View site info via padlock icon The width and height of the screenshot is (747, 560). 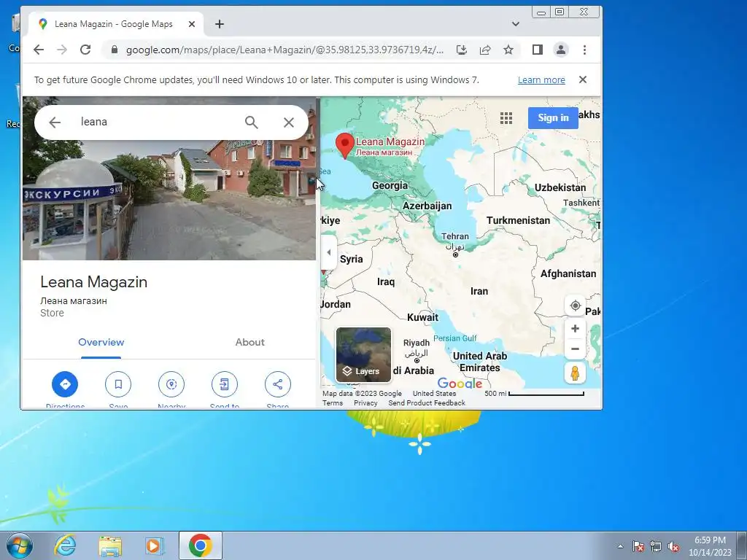tap(114, 50)
